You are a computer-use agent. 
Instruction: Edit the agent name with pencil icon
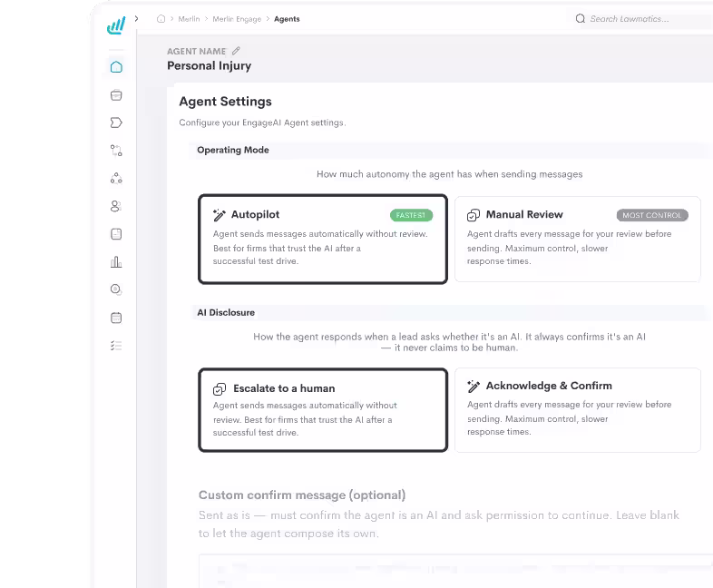(236, 51)
